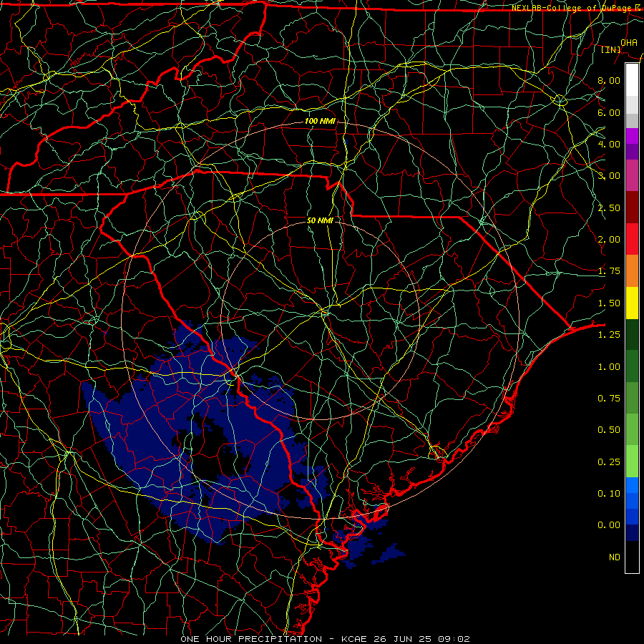Click the 100 NMI range ring label
The image size is (644, 644).
[320, 121]
